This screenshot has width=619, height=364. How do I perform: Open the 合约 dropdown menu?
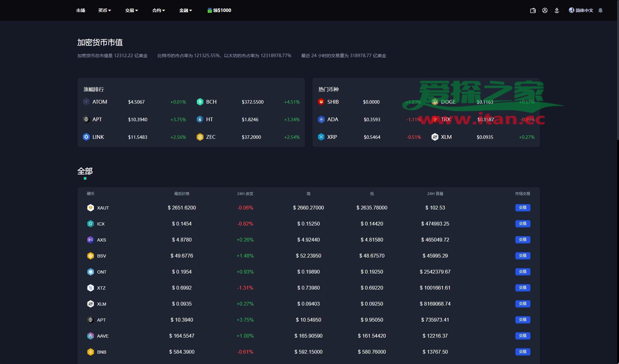(x=159, y=10)
